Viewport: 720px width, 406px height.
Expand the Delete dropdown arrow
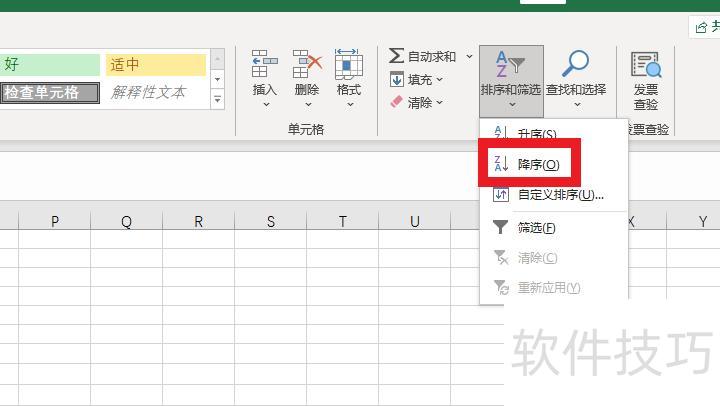308,105
